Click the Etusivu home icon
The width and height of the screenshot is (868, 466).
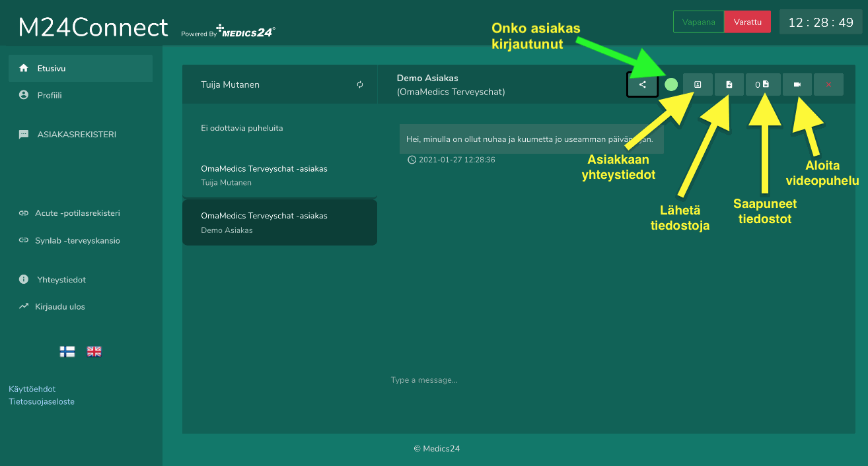click(24, 68)
